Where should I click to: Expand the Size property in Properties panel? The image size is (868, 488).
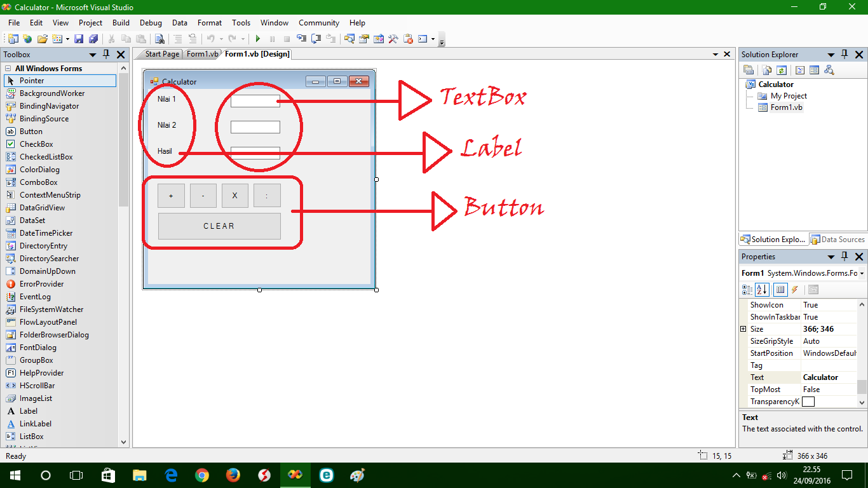743,329
